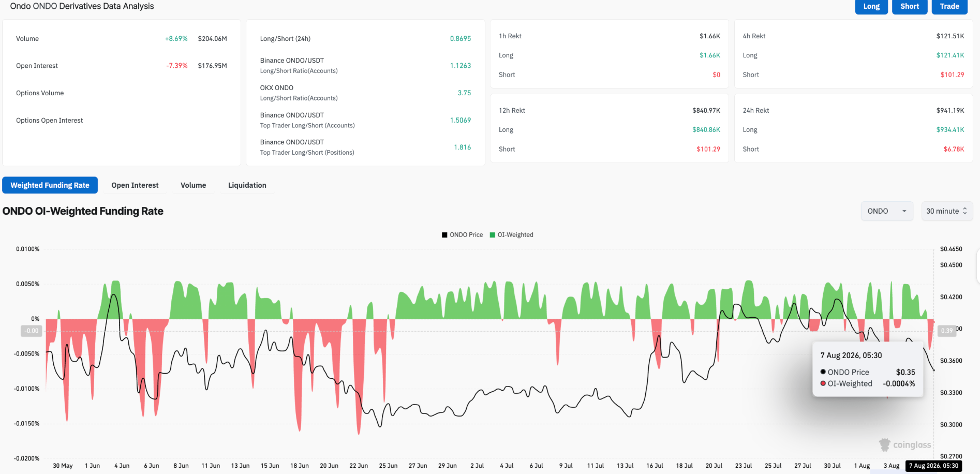Click the 24h Rekt total $941.19K
This screenshot has width=980, height=474.
click(x=951, y=111)
